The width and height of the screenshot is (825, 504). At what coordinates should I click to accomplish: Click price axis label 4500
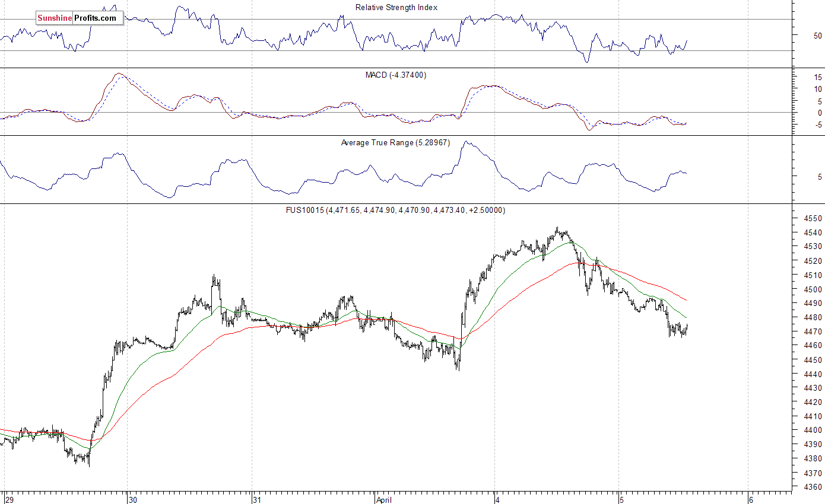click(813, 289)
